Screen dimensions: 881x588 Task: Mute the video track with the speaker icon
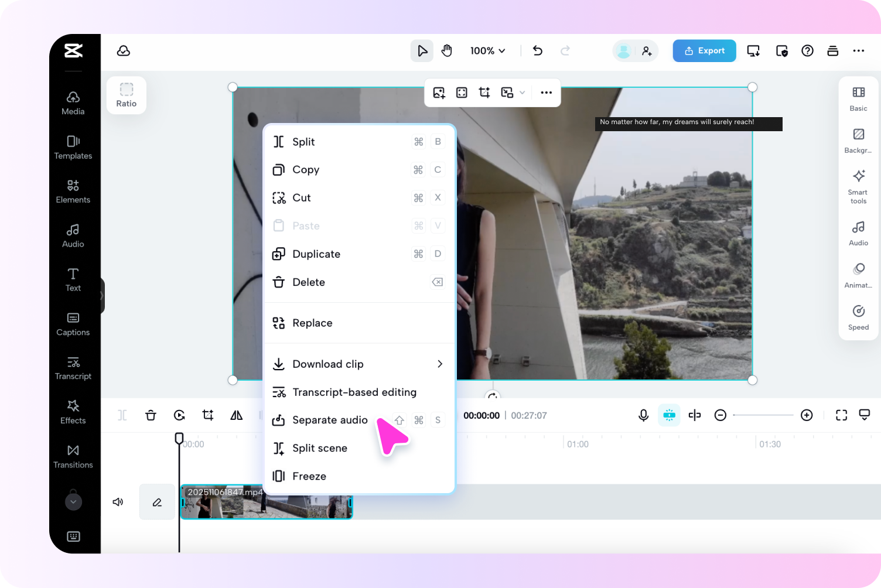pyautogui.click(x=118, y=502)
